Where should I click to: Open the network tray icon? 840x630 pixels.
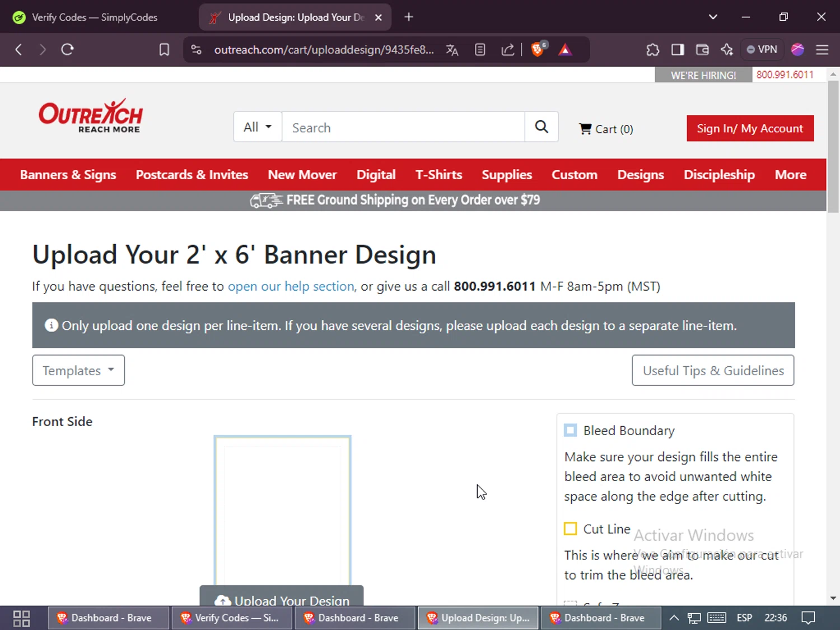pos(694,618)
